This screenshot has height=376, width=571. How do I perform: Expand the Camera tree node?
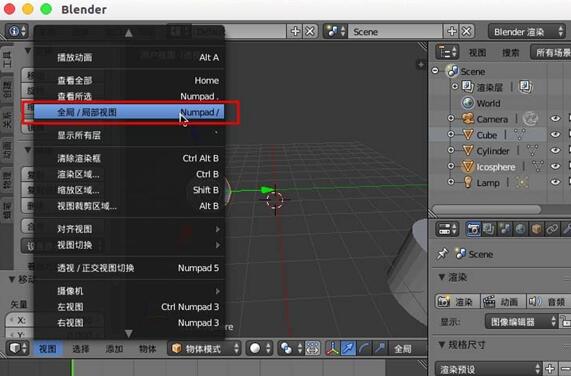(451, 118)
